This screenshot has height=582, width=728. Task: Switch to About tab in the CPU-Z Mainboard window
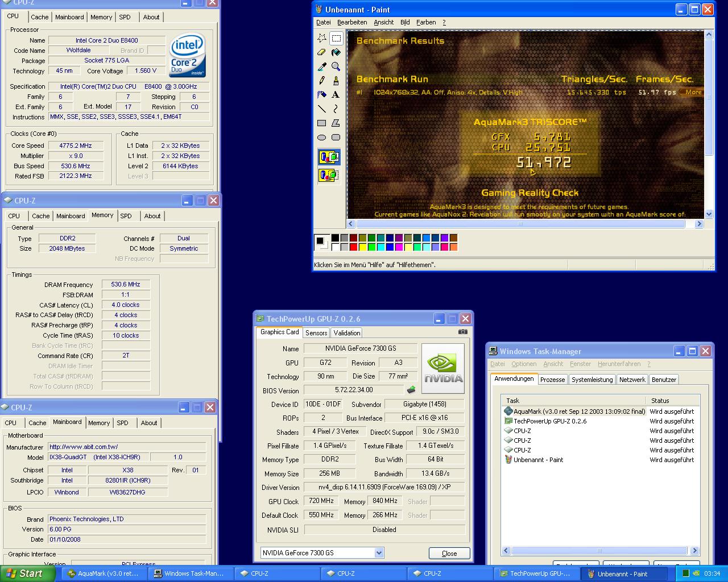(149, 423)
